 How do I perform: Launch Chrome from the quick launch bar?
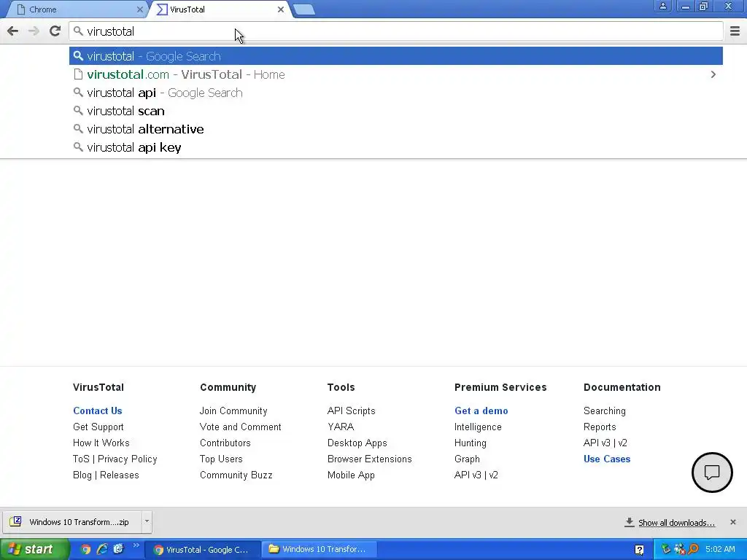[x=85, y=550]
